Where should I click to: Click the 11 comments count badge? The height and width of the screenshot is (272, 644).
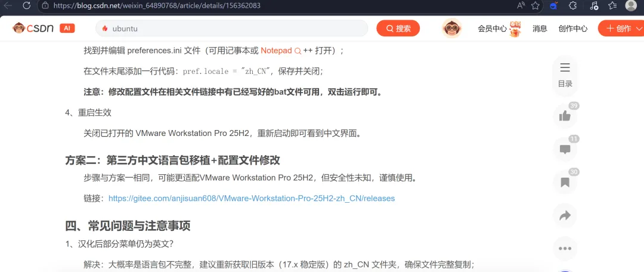(574, 139)
